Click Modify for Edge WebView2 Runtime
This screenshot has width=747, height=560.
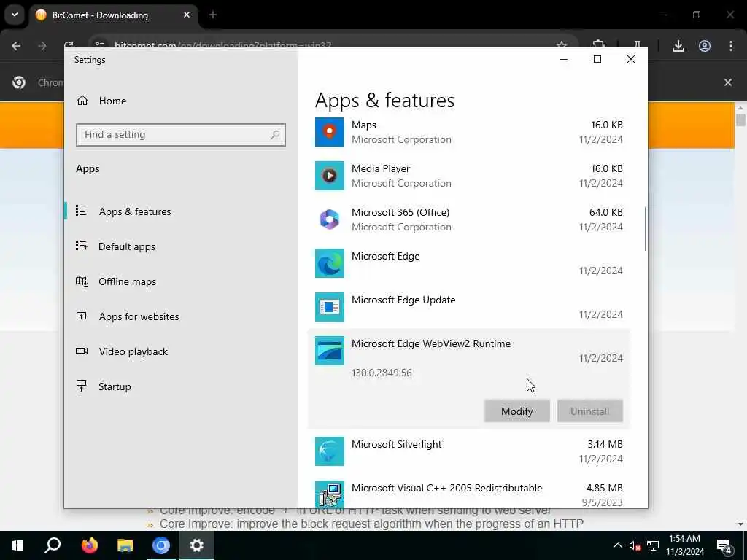click(x=517, y=411)
